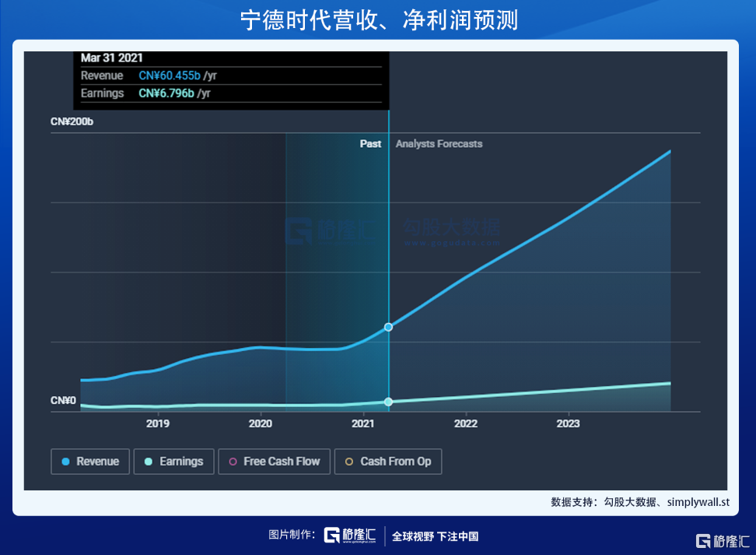Toggle the Revenue legend button
Screen dimensions: 756x555
pyautogui.click(x=90, y=462)
